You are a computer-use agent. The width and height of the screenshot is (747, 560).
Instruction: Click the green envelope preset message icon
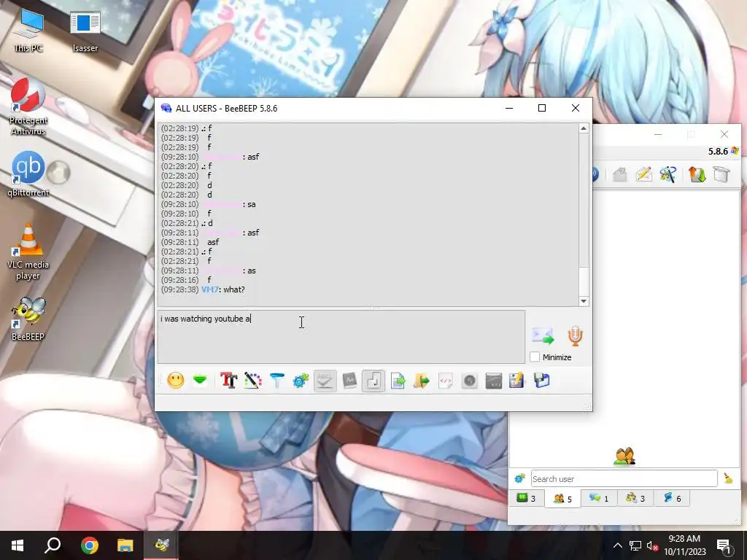click(200, 380)
